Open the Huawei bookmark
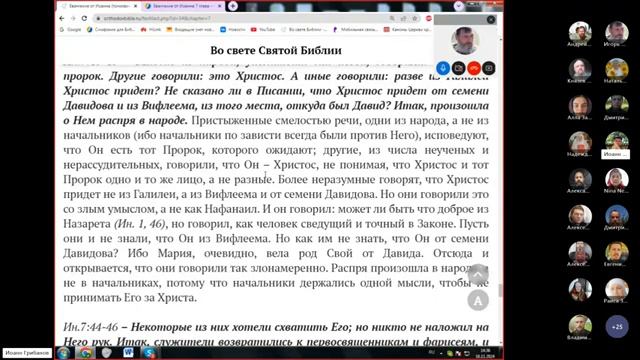Screen dimensions: 640x360 tap(151, 30)
